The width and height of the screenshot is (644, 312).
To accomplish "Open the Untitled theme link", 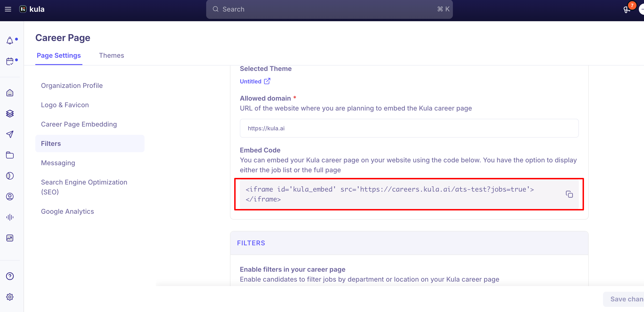I will [x=250, y=81].
